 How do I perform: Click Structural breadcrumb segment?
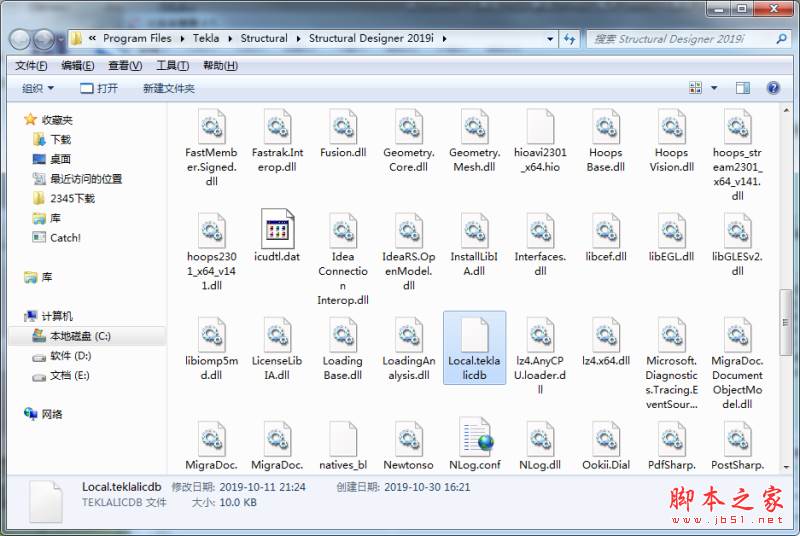264,38
